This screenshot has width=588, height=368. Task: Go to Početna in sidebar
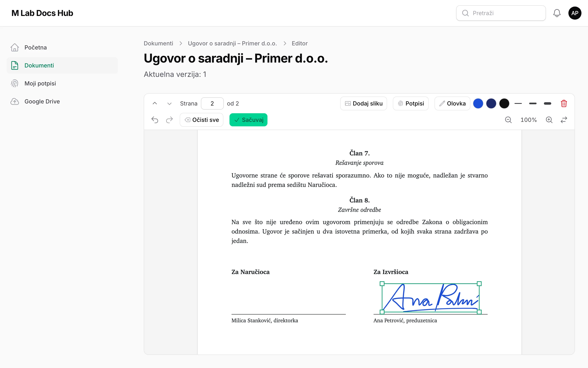(62, 47)
